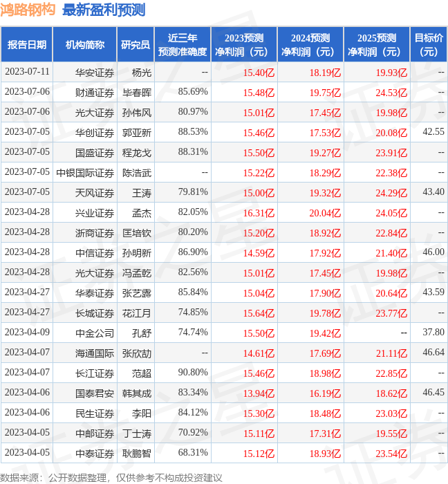Select researcher 程龙戈
Screen dimensions: 448x484
click(x=137, y=153)
